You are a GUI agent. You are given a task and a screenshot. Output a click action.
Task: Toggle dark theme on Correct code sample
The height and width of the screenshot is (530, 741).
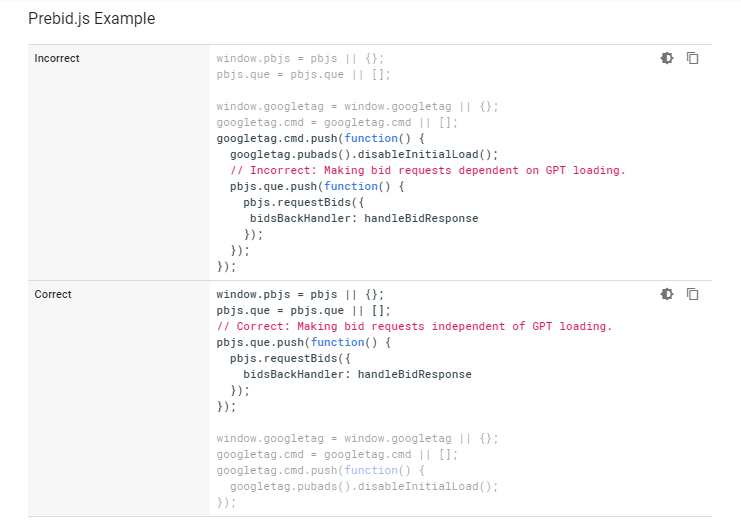coord(667,294)
